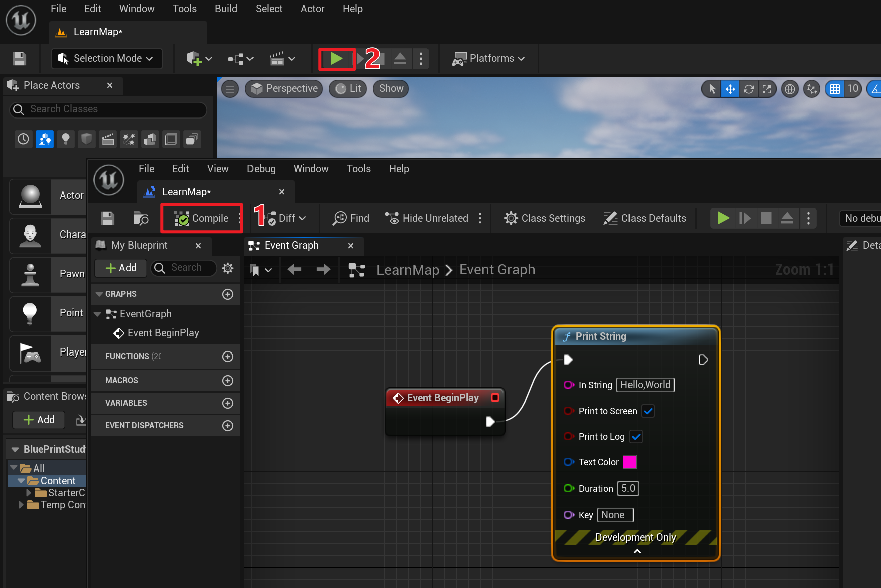Screen dimensions: 881x588
Task: Show recently placed actors clock filter
Action: (x=24, y=139)
